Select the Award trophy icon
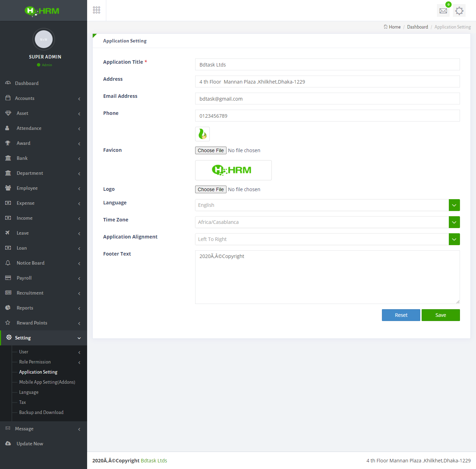The image size is (476, 469). 8,143
